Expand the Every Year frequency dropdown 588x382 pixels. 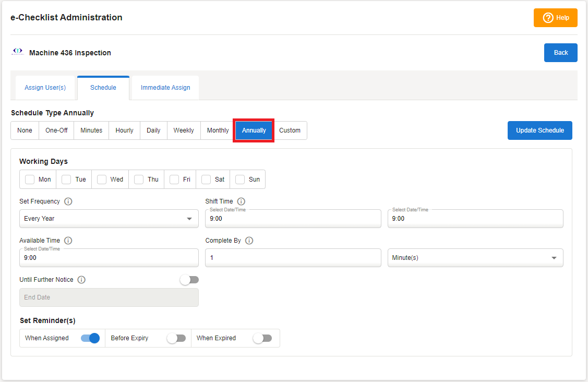click(109, 219)
